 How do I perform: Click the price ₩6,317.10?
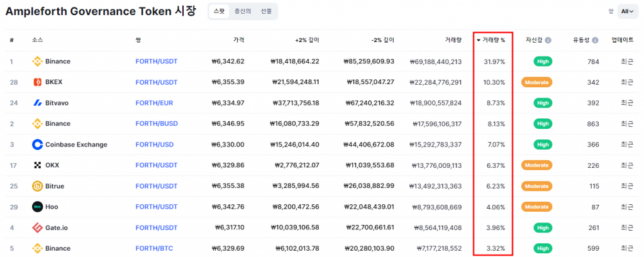pyautogui.click(x=230, y=227)
